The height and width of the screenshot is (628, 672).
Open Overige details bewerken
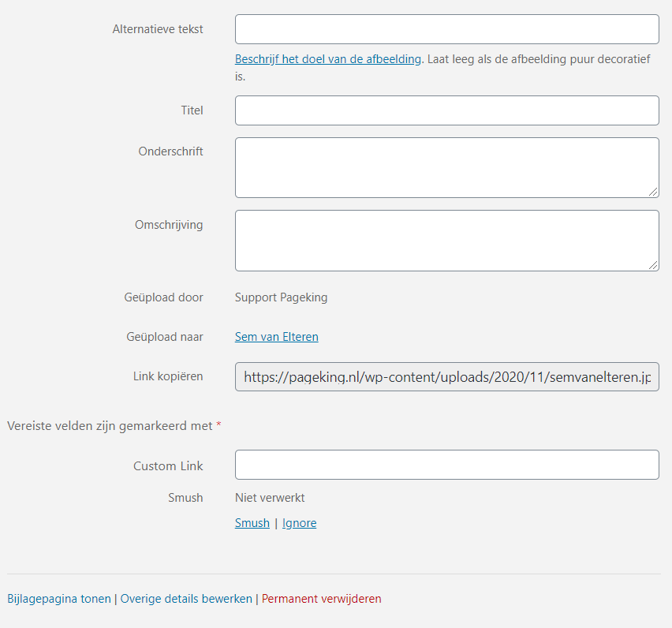coord(186,599)
